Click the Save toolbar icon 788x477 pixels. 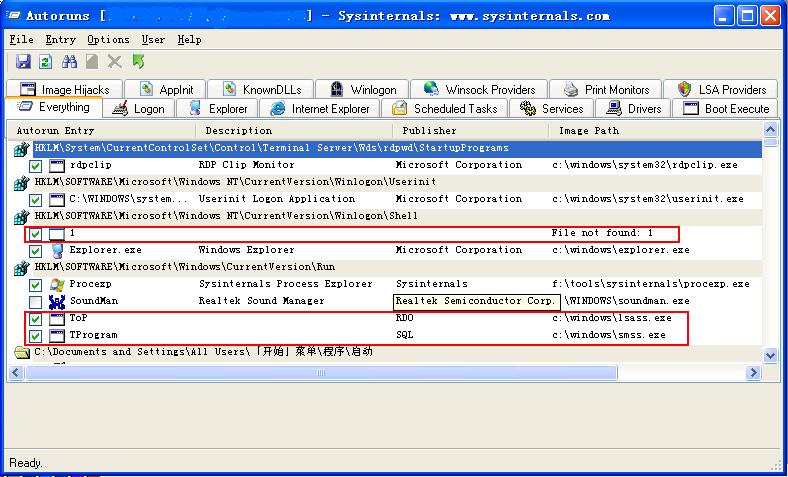click(23, 62)
